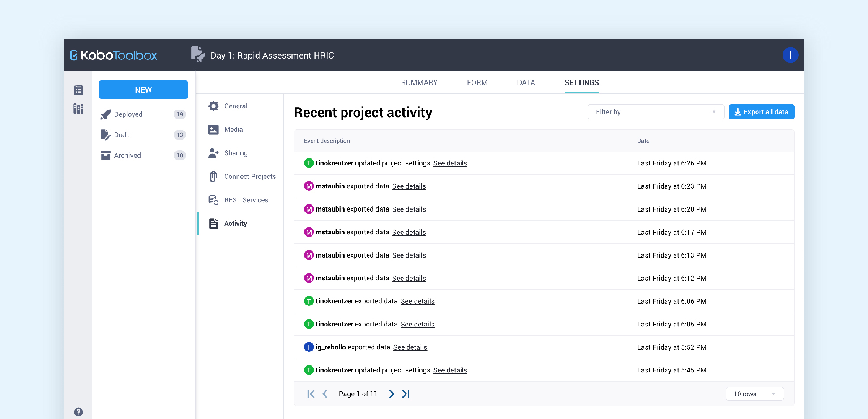Image resolution: width=868 pixels, height=419 pixels.
Task: Open Connect Projects settings
Action: [x=250, y=177]
